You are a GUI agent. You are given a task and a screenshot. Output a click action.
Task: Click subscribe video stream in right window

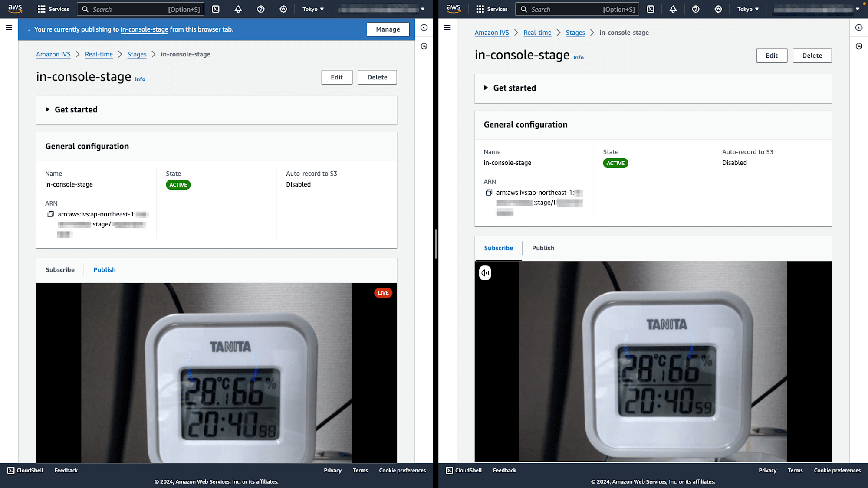[x=653, y=361]
